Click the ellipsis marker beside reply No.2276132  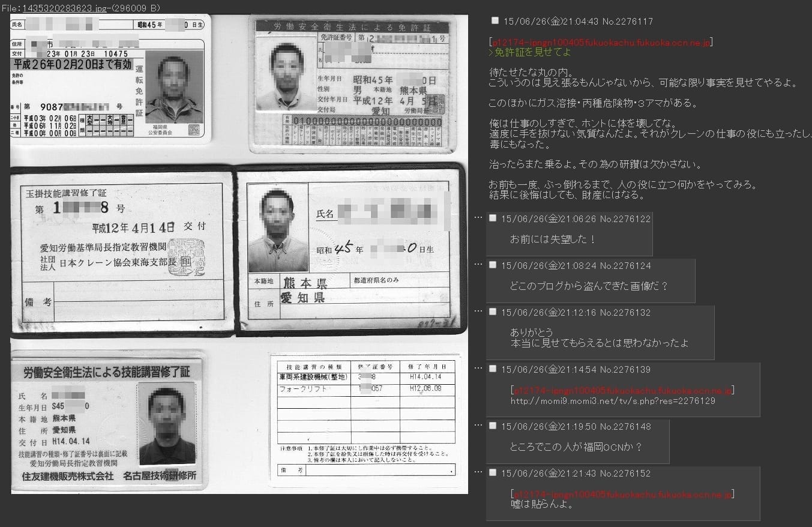click(478, 310)
